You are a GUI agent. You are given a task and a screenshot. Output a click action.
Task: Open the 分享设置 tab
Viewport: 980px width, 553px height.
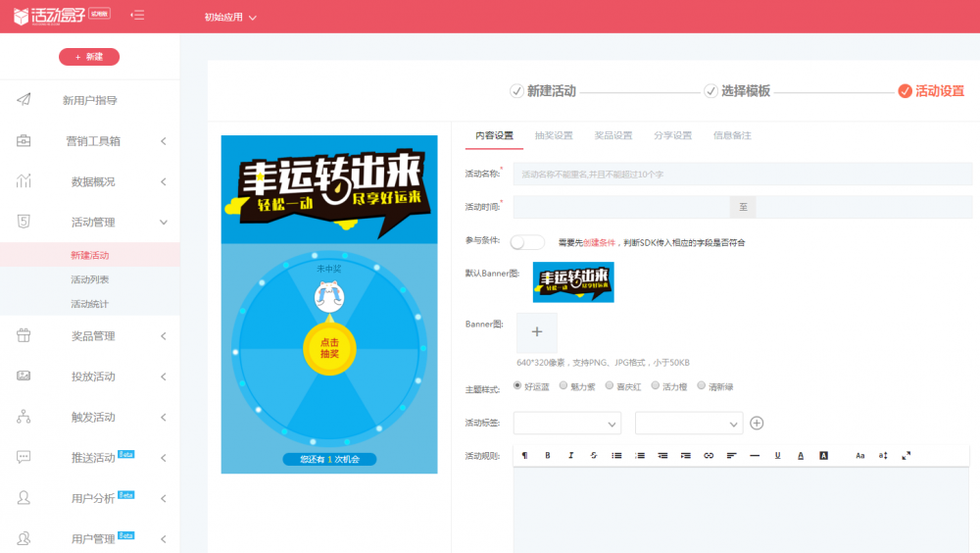tap(672, 135)
